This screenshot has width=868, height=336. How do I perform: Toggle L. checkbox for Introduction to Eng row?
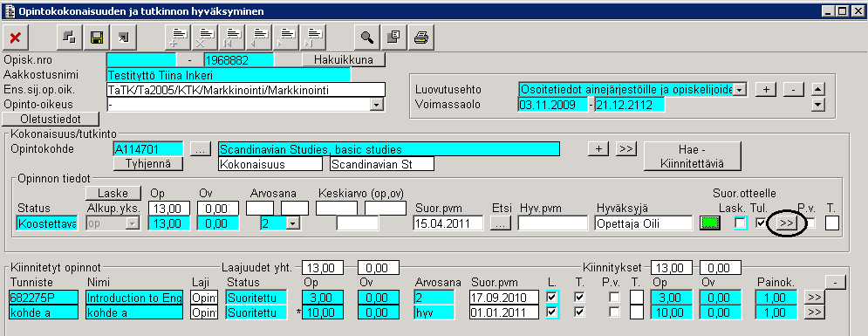[x=552, y=298]
